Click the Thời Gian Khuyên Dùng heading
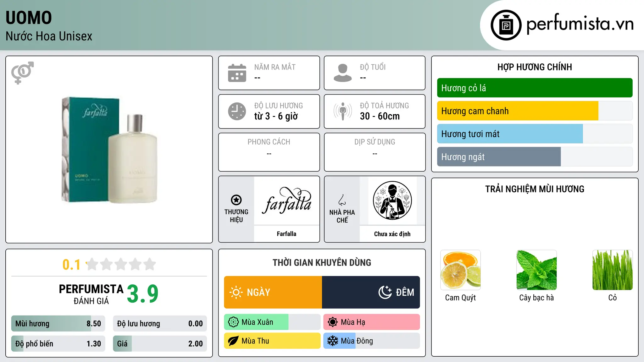 (322, 262)
